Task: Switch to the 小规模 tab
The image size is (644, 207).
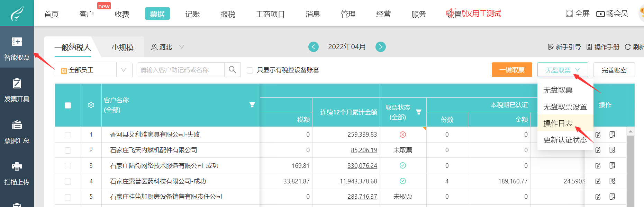Action: pyautogui.click(x=123, y=48)
